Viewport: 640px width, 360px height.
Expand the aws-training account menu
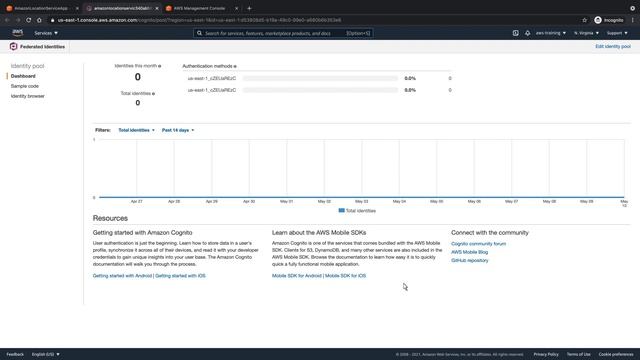(x=551, y=33)
